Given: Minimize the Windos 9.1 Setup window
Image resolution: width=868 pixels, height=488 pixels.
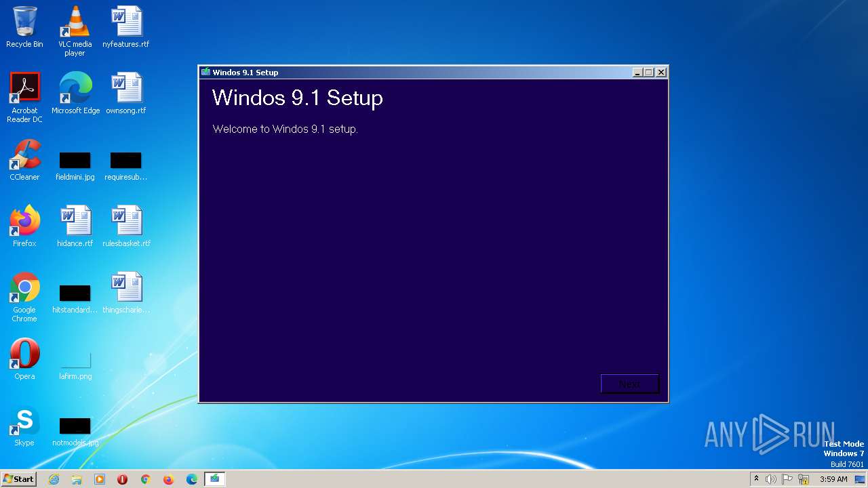Looking at the screenshot, I should pos(637,72).
